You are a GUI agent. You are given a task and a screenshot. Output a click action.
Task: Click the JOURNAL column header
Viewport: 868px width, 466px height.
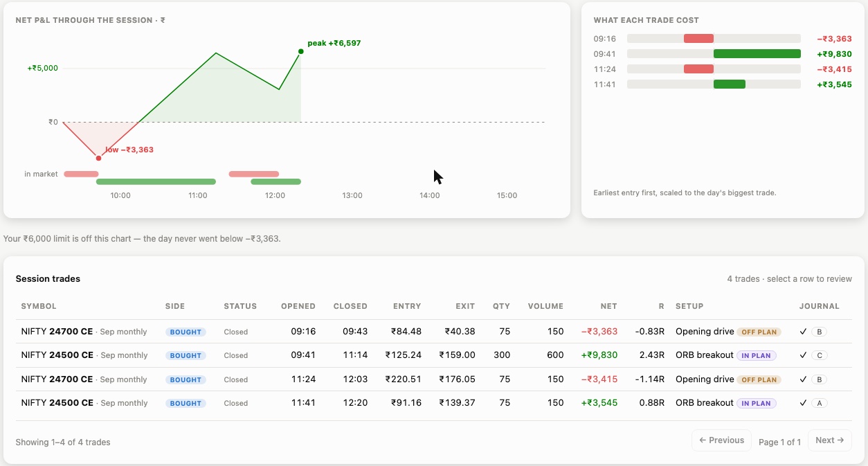coord(820,306)
